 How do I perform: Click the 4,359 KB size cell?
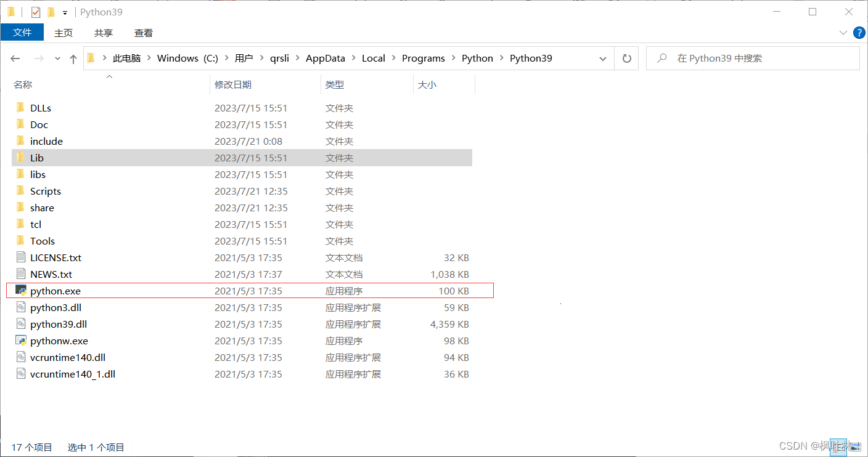[449, 324]
